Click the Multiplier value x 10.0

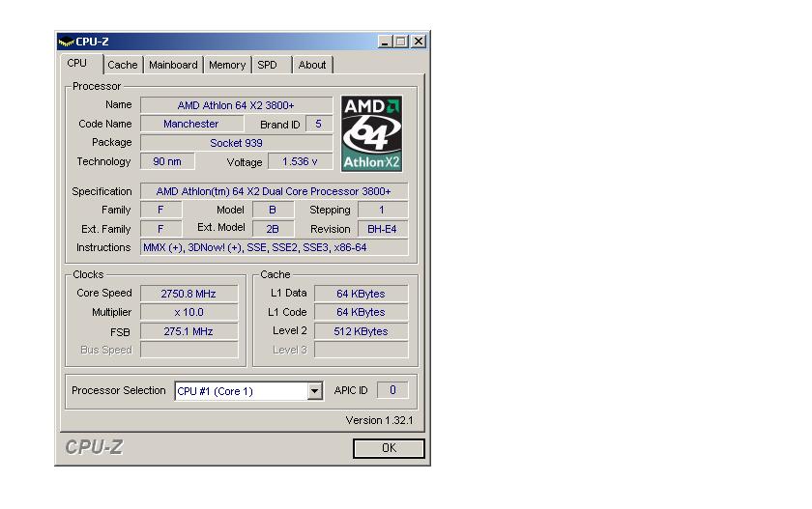point(189,312)
